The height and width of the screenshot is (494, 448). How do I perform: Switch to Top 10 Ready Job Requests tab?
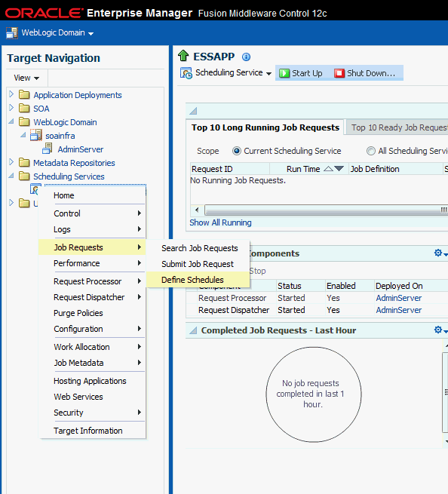(x=398, y=127)
